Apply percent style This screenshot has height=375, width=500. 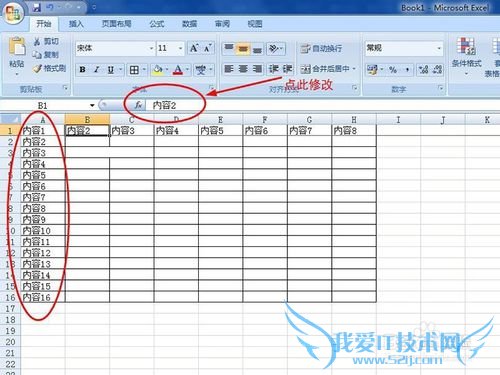[393, 70]
